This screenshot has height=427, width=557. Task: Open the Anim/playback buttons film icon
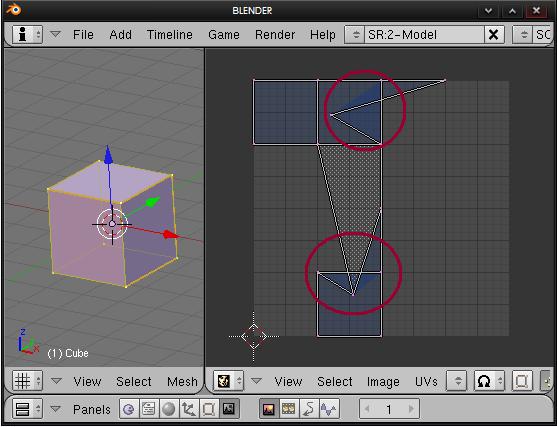pyautogui.click(x=289, y=409)
